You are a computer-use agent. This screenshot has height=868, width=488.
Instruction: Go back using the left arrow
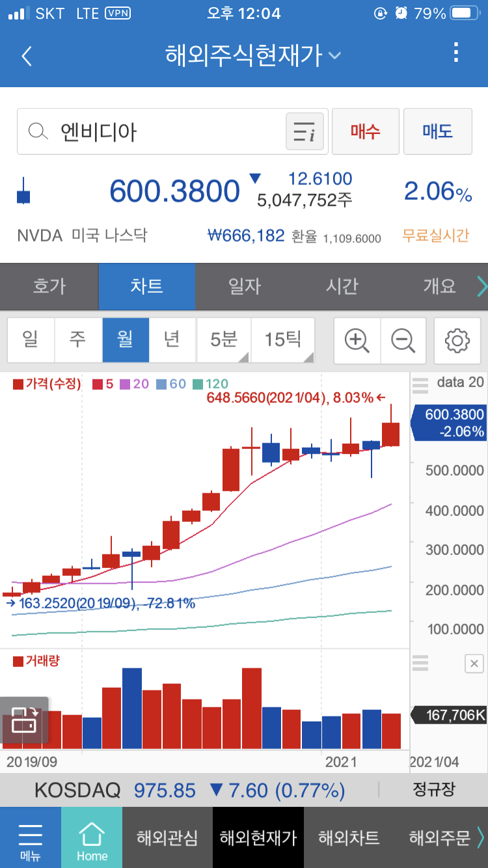coord(27,56)
